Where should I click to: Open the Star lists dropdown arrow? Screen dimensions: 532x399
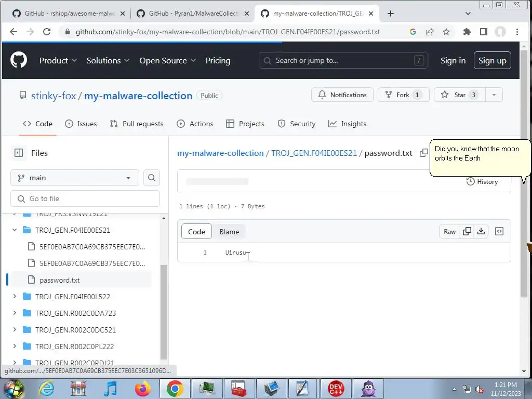click(x=494, y=95)
